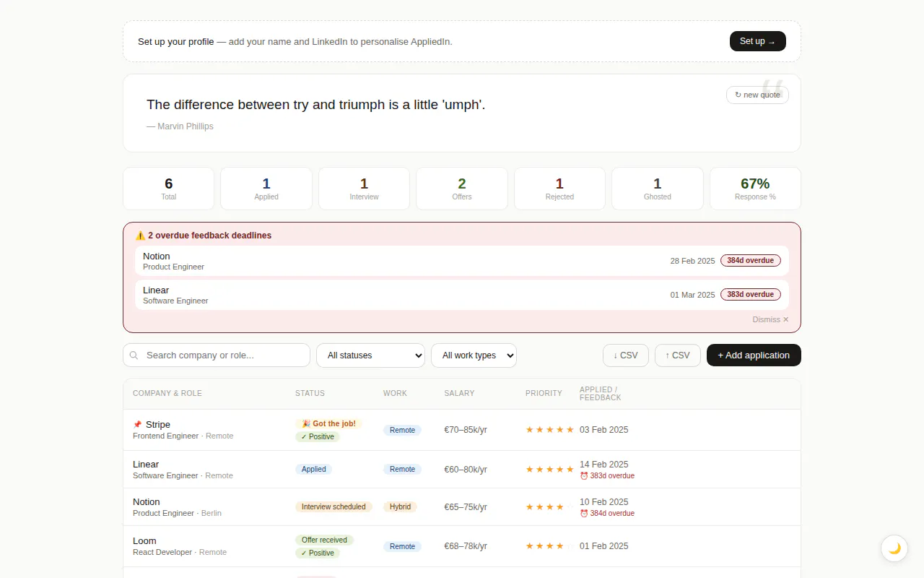Image resolution: width=924 pixels, height=578 pixels.
Task: Click the Offer received status badge
Action: (324, 540)
